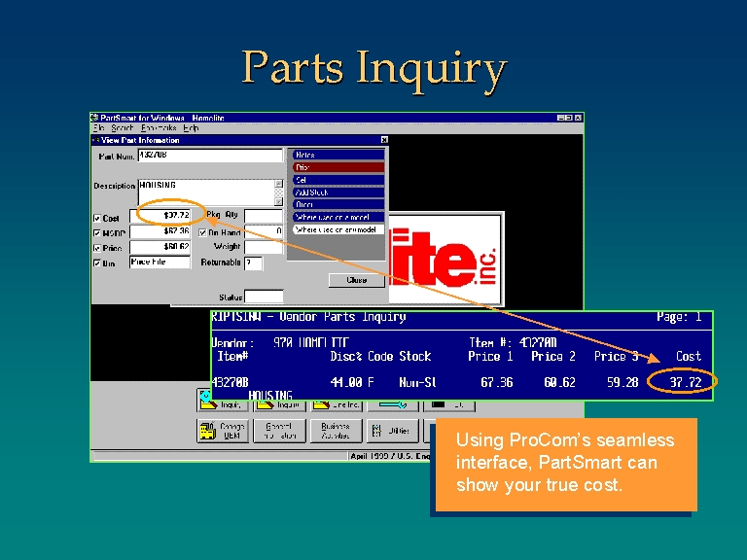Click the Price value field showing $60.62

click(x=160, y=247)
